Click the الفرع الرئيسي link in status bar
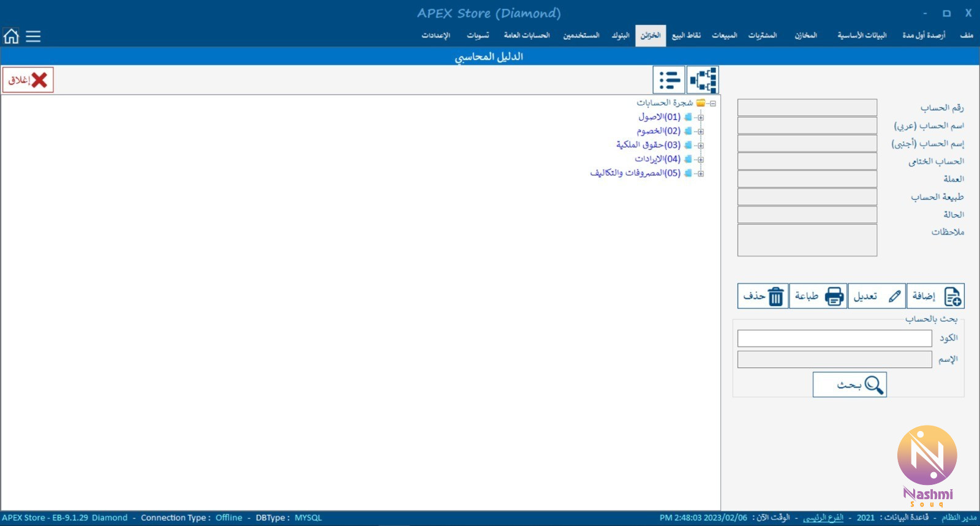The image size is (980, 526). pyautogui.click(x=823, y=518)
